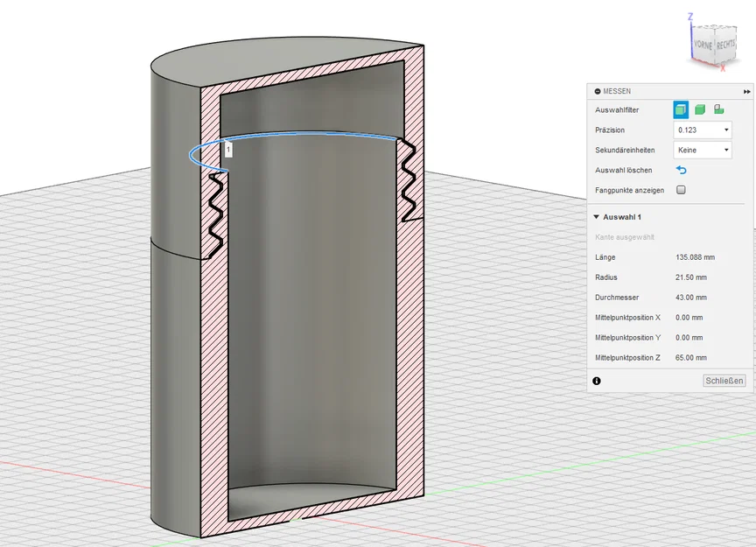Click the Kante ausgewählt text
The width and height of the screenshot is (756, 547).
[625, 237]
